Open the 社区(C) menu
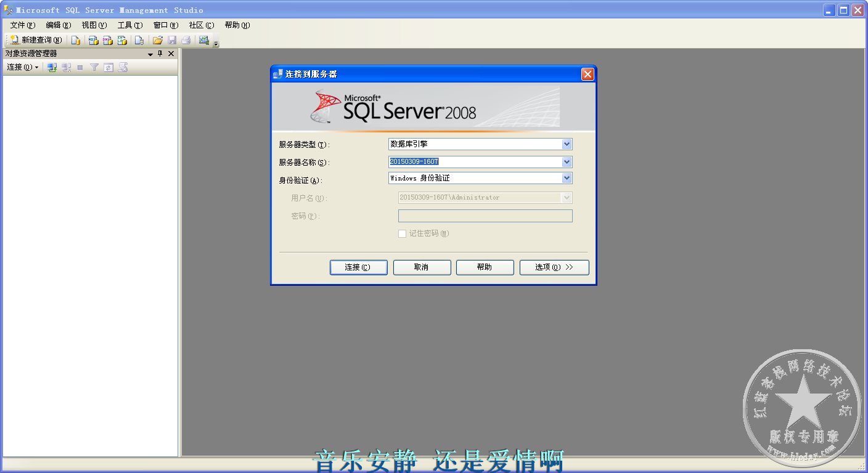868x473 pixels. (x=202, y=25)
